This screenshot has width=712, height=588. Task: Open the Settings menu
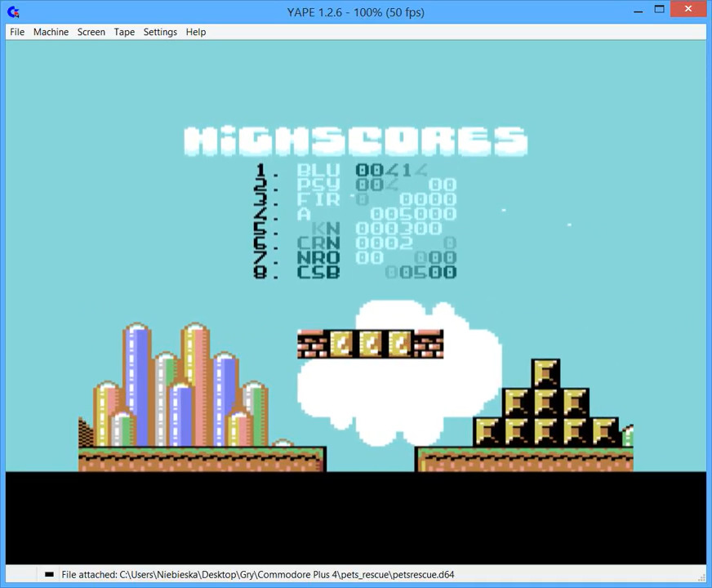(x=160, y=32)
